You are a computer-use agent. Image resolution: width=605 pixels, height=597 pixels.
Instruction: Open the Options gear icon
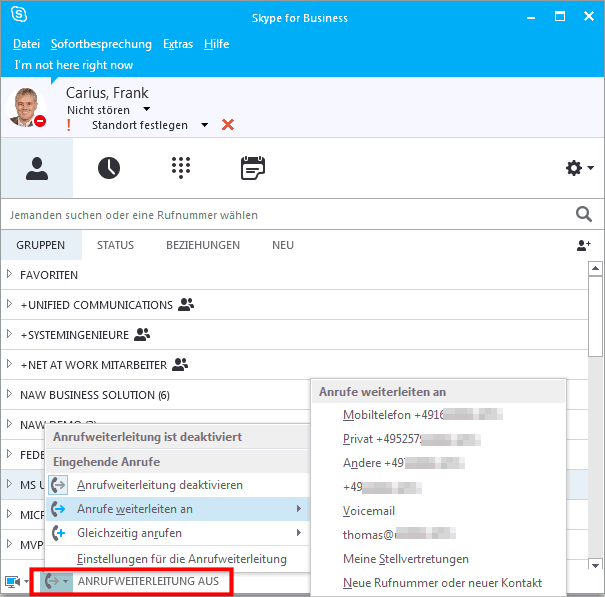(x=574, y=168)
